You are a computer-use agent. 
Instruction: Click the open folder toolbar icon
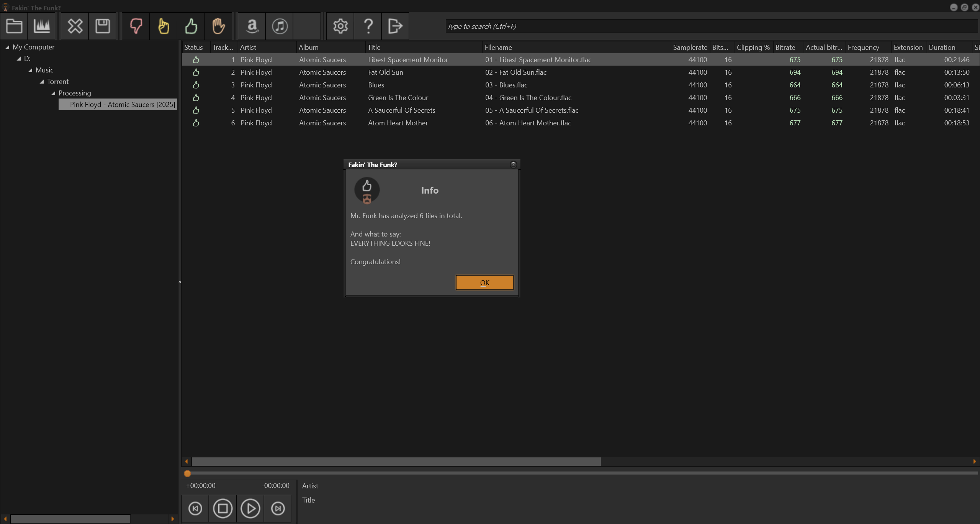point(14,26)
